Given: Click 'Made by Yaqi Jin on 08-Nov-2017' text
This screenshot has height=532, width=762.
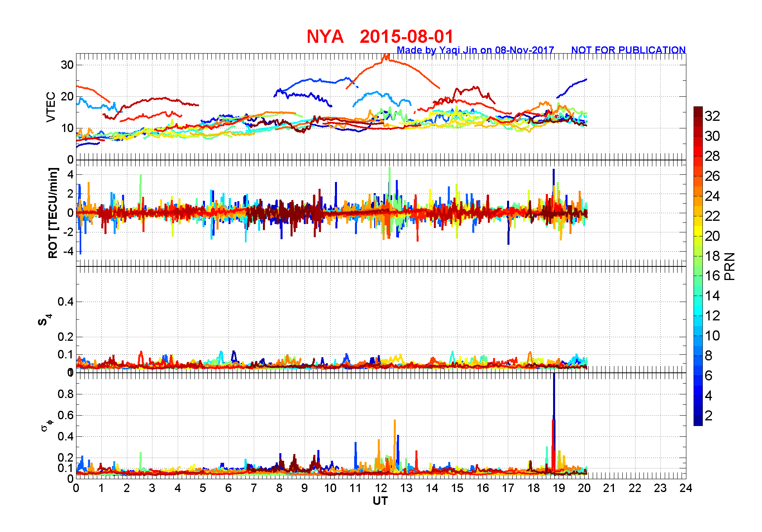Looking at the screenshot, I should 475,50.
